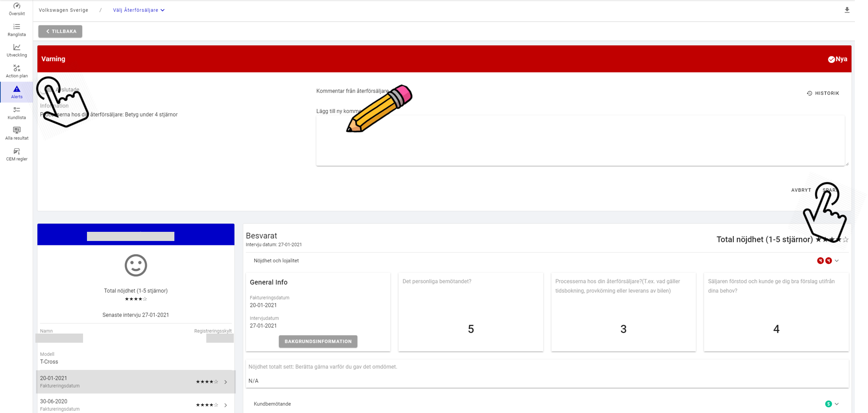Click the T-Cross model text

[49, 362]
